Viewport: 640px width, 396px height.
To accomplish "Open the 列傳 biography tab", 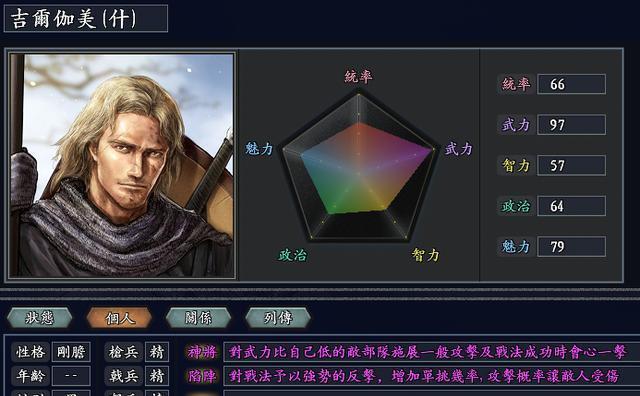I will [278, 318].
